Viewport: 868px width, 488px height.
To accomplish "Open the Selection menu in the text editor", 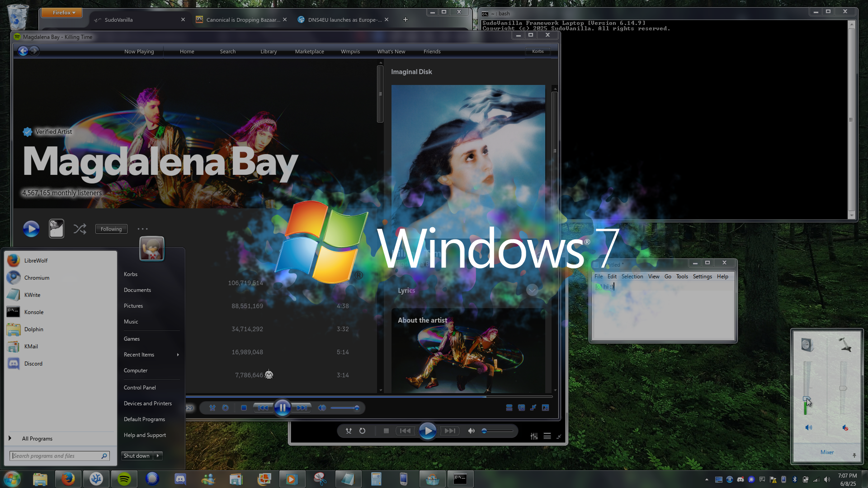I will click(x=632, y=277).
